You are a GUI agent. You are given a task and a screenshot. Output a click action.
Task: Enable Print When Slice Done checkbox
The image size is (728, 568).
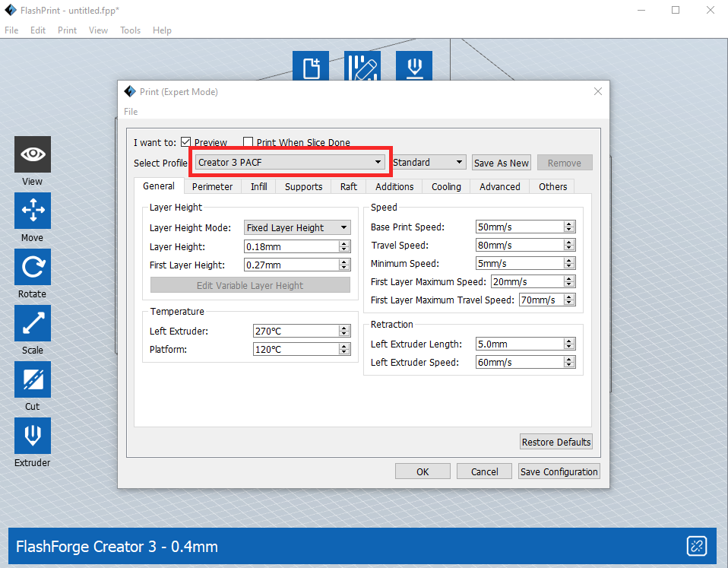(x=248, y=141)
